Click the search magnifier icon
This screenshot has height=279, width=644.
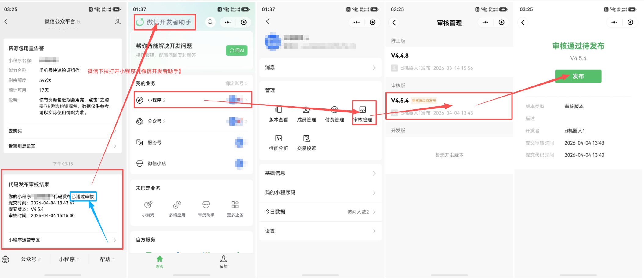tap(210, 22)
